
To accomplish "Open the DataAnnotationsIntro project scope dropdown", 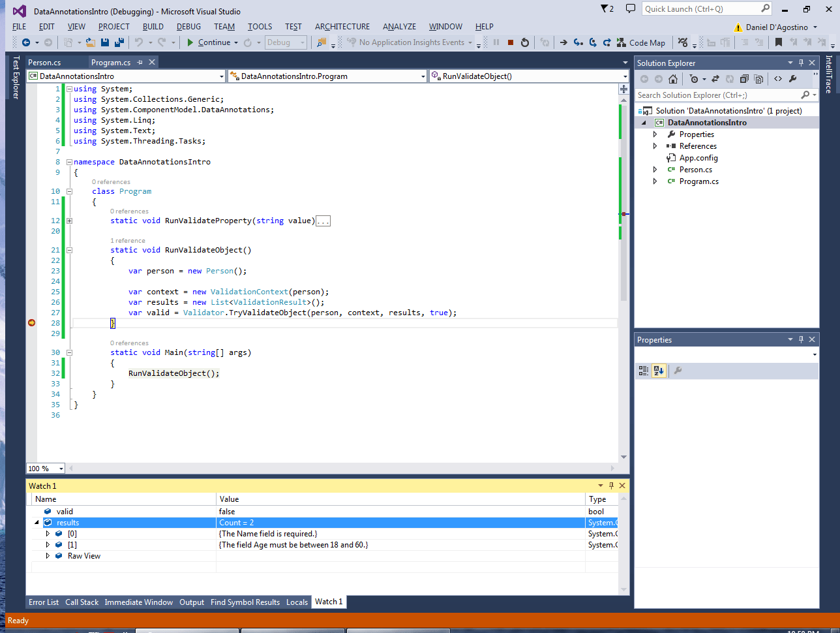I will (x=222, y=76).
